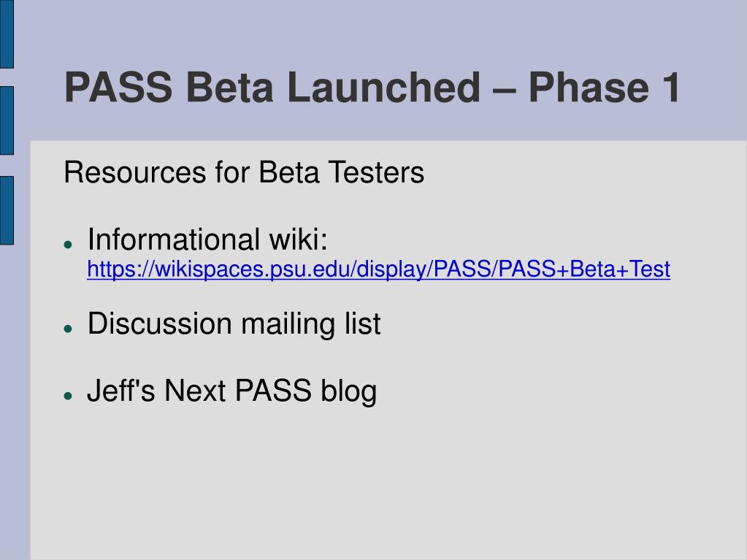This screenshot has width=747, height=560.
Task: Click the Jeff's Next PASS blog text
Action: coord(232,391)
